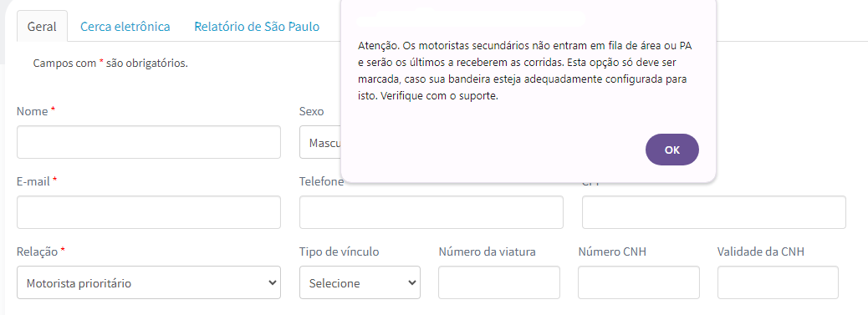The width and height of the screenshot is (868, 315).
Task: Focus the Telefone input field
Action: click(431, 212)
